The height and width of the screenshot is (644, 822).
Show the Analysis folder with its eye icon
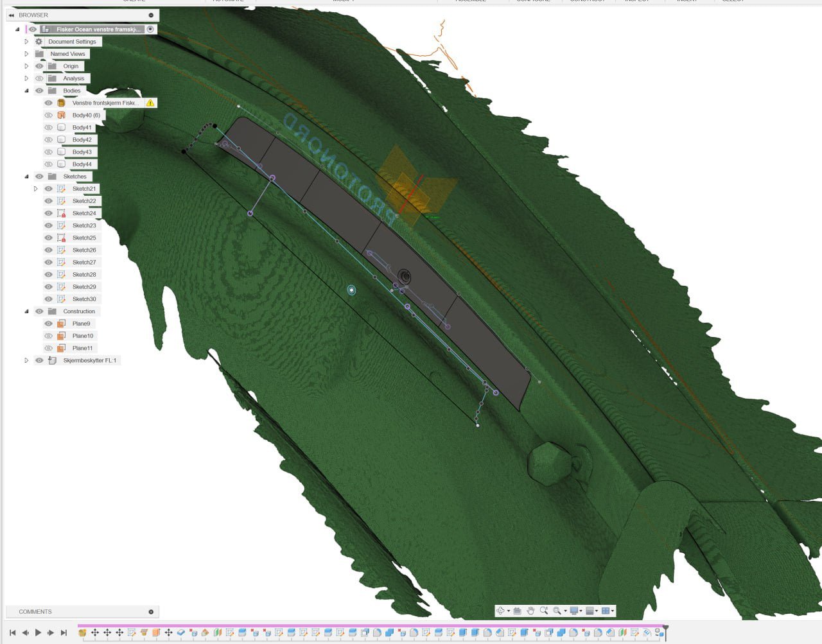pos(39,78)
